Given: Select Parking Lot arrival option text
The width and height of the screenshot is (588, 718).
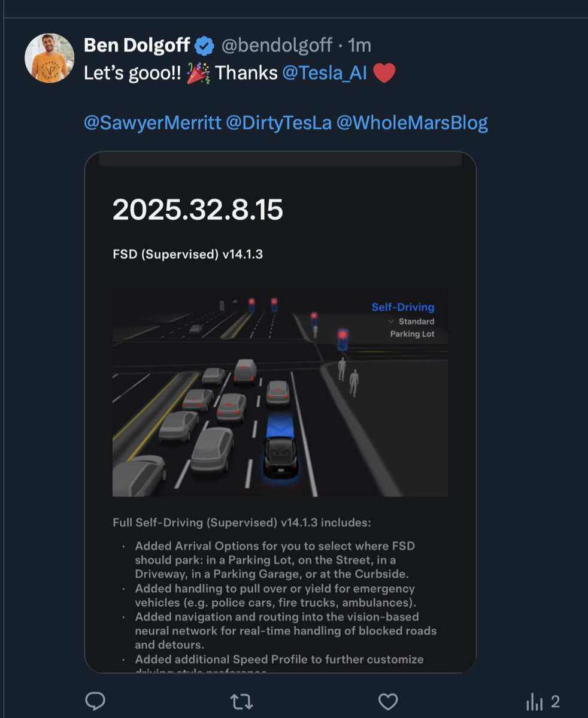Looking at the screenshot, I should pos(412,334).
